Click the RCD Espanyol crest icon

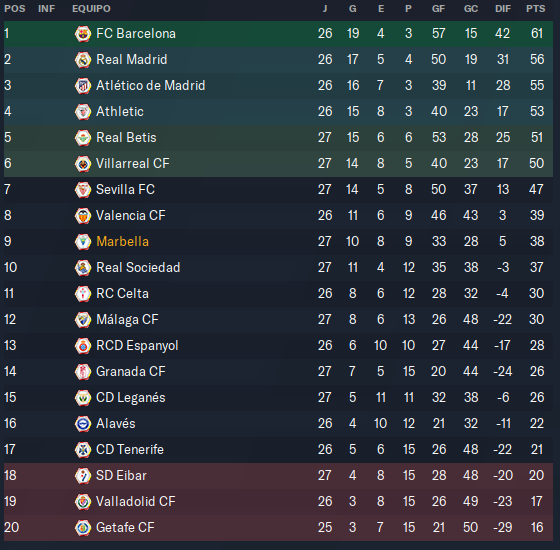pyautogui.click(x=83, y=346)
